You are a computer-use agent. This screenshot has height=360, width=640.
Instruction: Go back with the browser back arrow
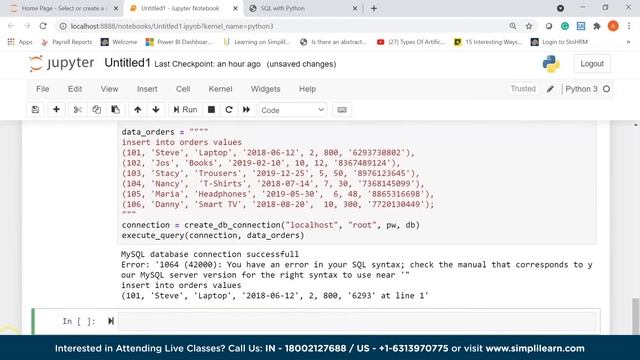pyautogui.click(x=11, y=26)
